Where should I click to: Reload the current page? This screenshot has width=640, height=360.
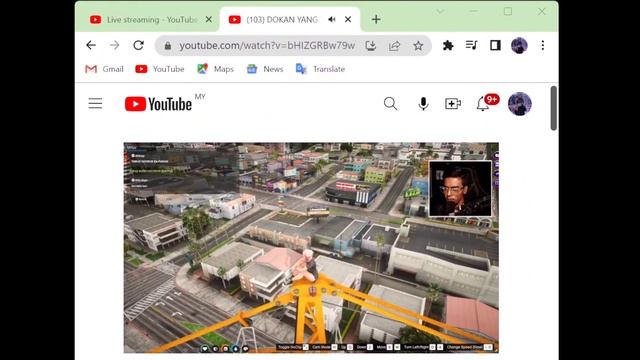(x=139, y=45)
